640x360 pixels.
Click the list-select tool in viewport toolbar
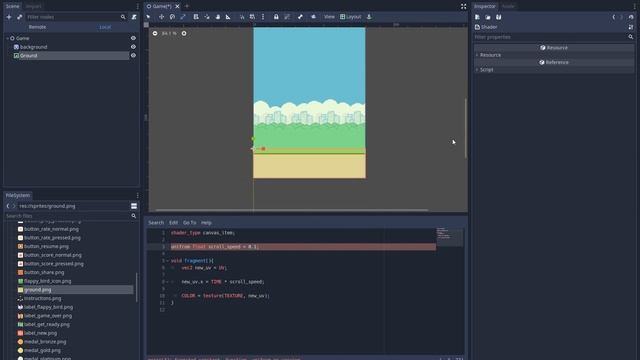point(196,17)
